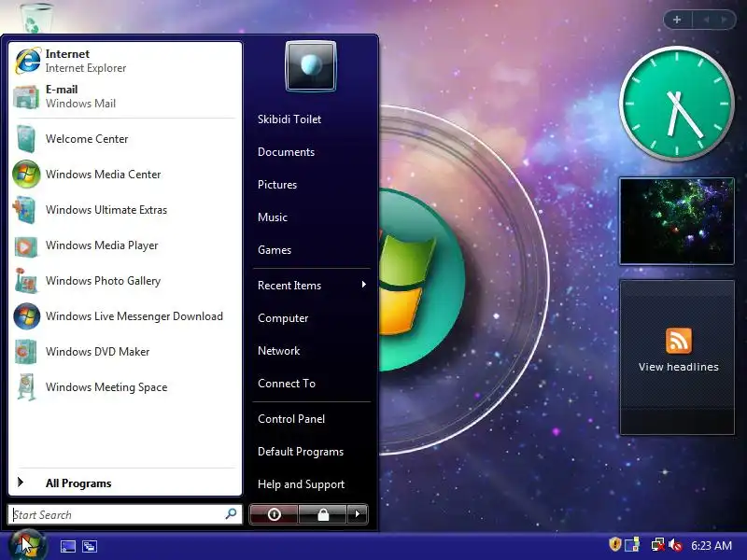Open Network from Start menu
747x560 pixels.
click(278, 351)
